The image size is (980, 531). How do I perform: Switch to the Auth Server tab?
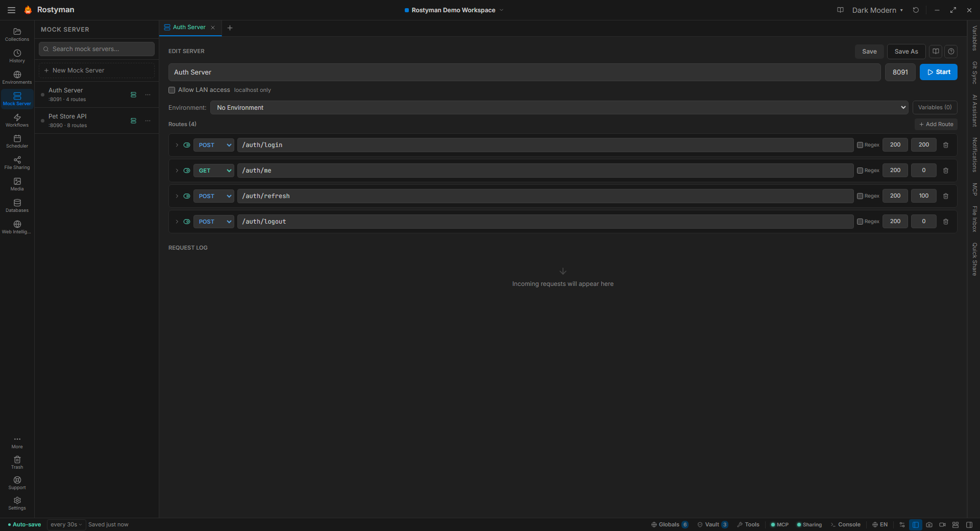(189, 28)
